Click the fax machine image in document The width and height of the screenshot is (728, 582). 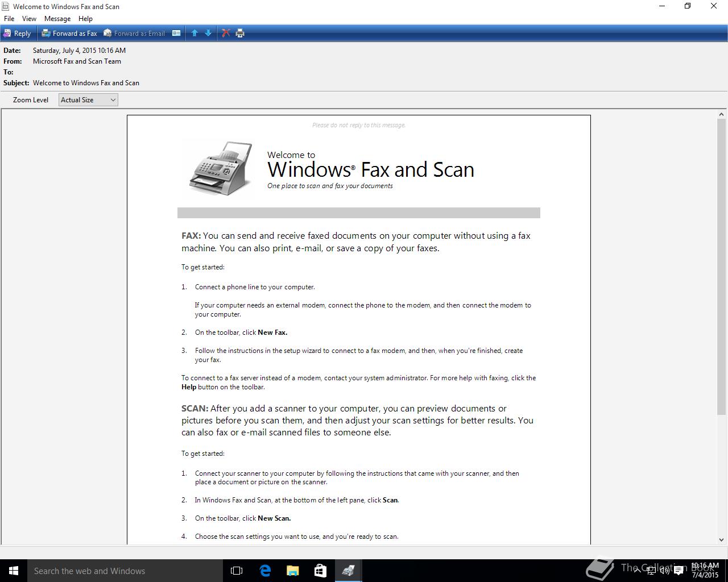(221, 168)
